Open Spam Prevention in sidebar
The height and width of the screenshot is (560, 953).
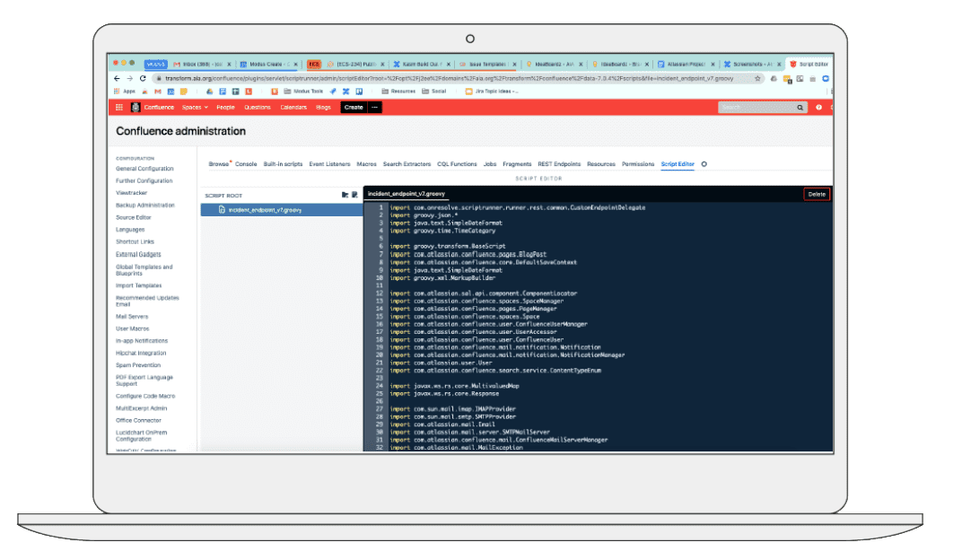[x=138, y=365]
